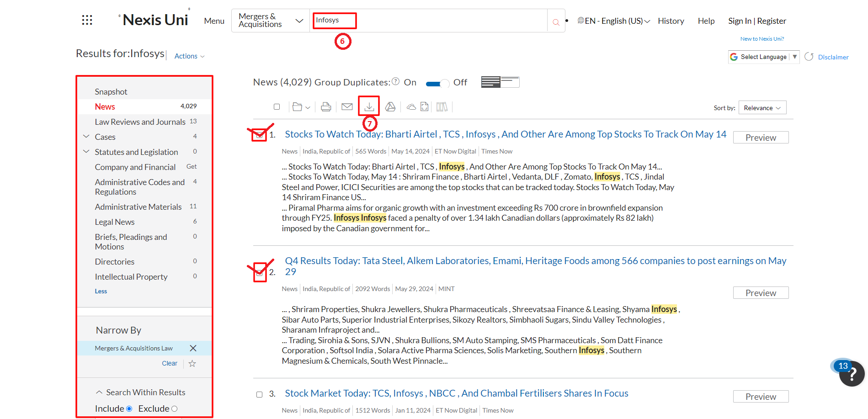Click the printer-friendly view page icon
The height and width of the screenshot is (419, 868).
tap(425, 107)
